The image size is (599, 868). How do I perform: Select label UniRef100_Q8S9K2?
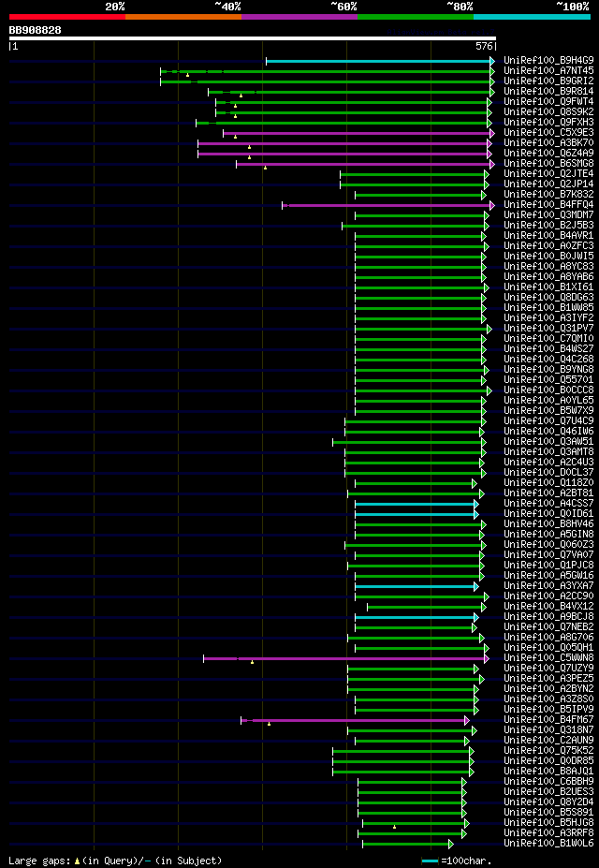click(549, 111)
